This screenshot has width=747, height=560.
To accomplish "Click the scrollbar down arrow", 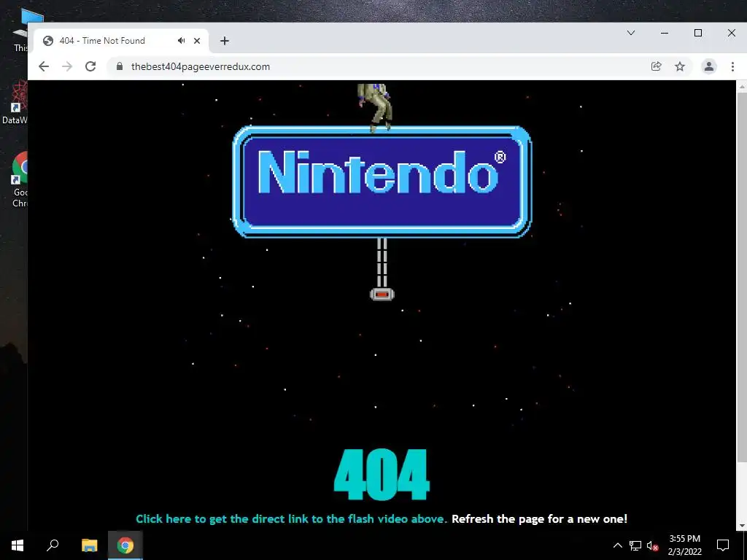I will (742, 526).
